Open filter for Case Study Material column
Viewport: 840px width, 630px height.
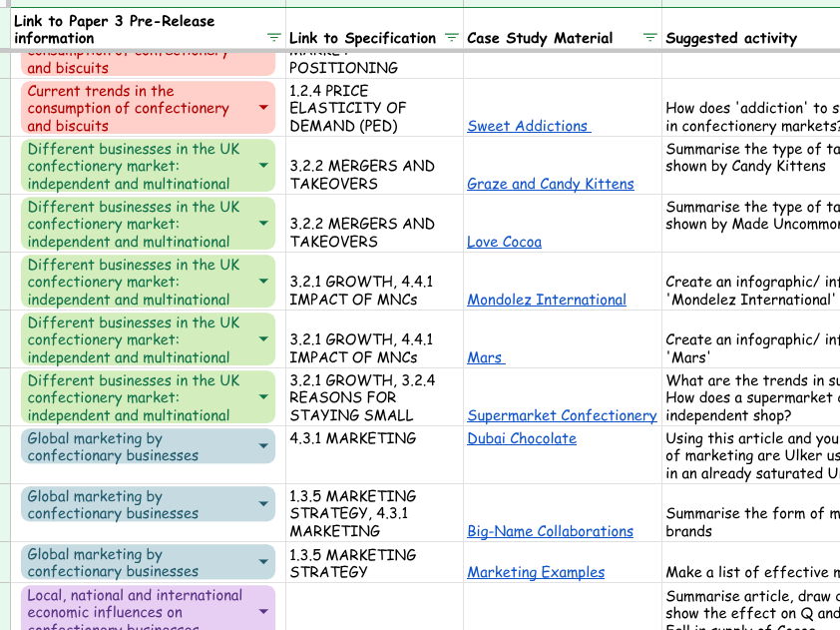(650, 38)
